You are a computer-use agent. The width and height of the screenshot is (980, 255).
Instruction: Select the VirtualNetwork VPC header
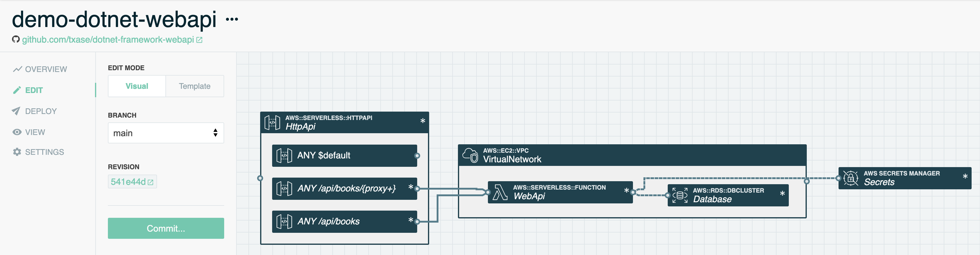[632, 155]
